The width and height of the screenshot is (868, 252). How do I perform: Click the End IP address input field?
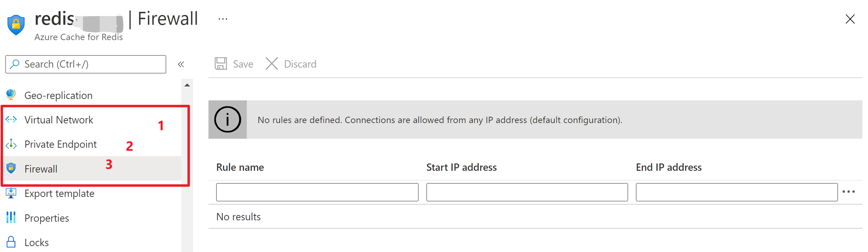point(736,192)
